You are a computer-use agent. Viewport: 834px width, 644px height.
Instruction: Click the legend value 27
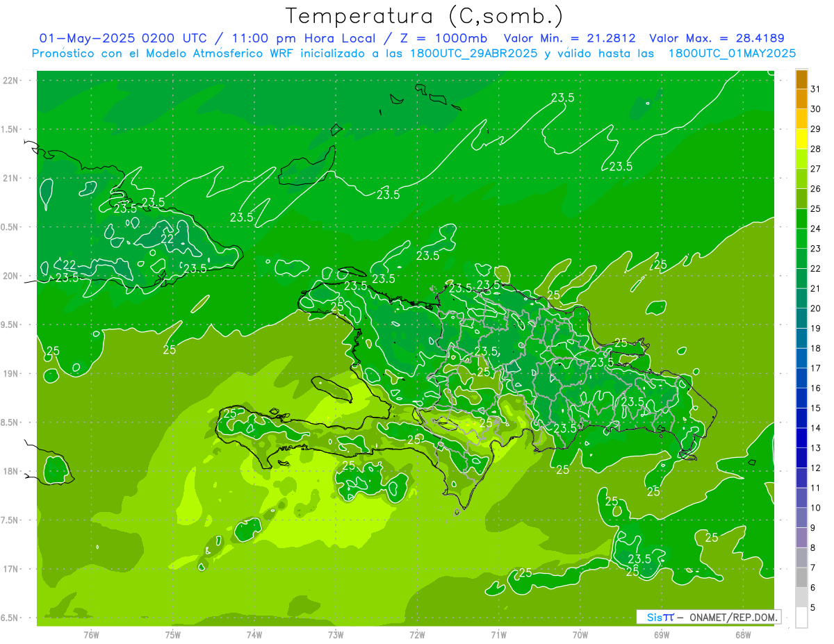[x=815, y=169]
